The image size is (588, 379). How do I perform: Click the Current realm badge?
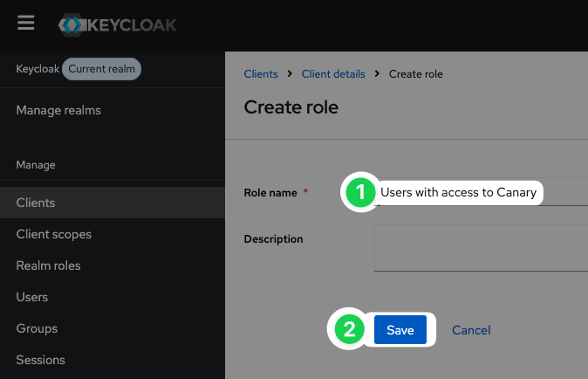[x=101, y=69]
